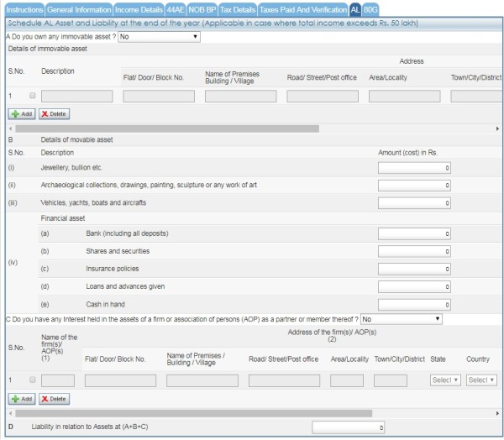
Task: Click the Jewellery, bullion amount field
Action: tap(416, 168)
